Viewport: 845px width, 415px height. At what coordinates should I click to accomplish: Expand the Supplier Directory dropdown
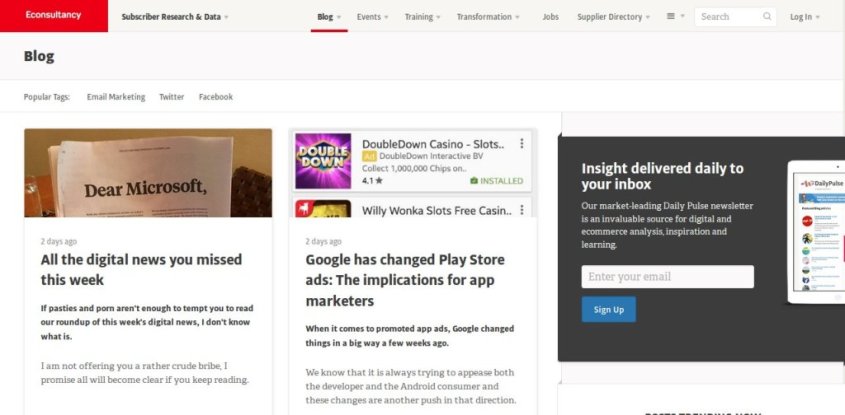tap(613, 17)
